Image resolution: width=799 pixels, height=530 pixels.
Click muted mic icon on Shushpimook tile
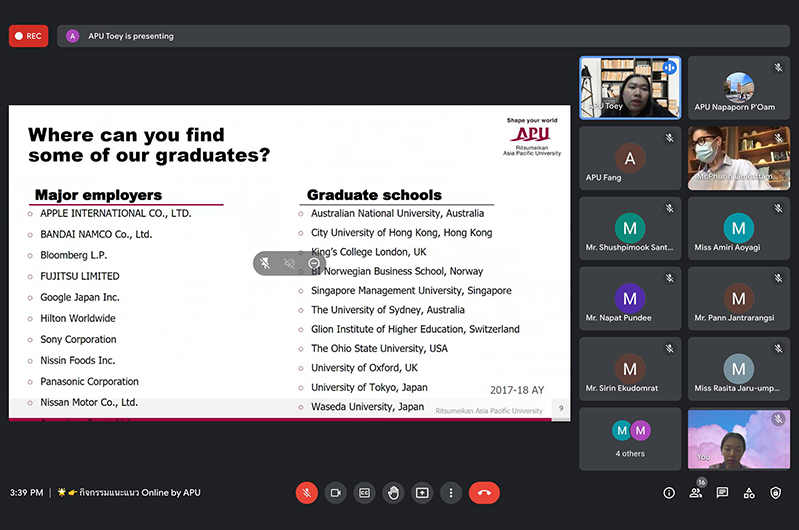click(670, 208)
